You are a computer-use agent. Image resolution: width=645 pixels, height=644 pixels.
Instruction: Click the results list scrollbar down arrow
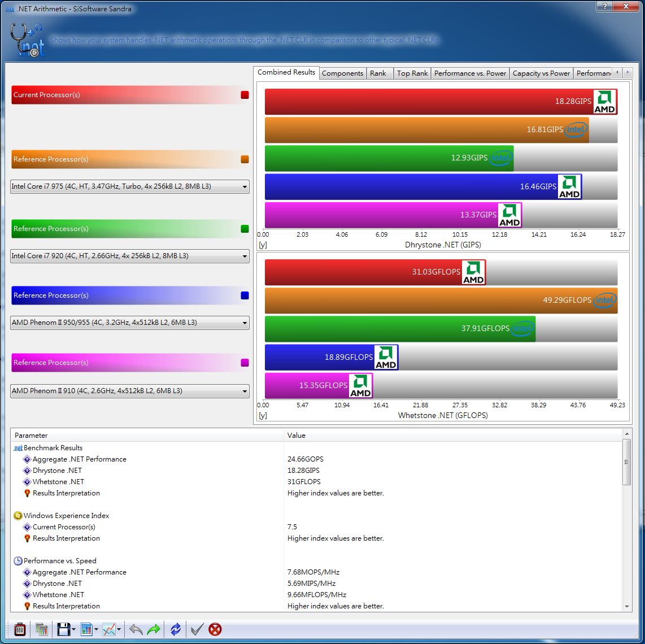(x=626, y=606)
